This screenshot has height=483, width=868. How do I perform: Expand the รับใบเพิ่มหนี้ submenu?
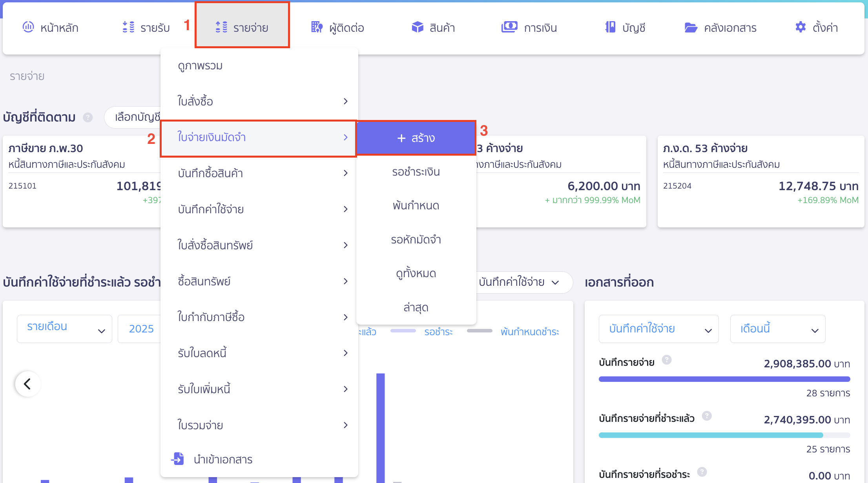click(259, 389)
